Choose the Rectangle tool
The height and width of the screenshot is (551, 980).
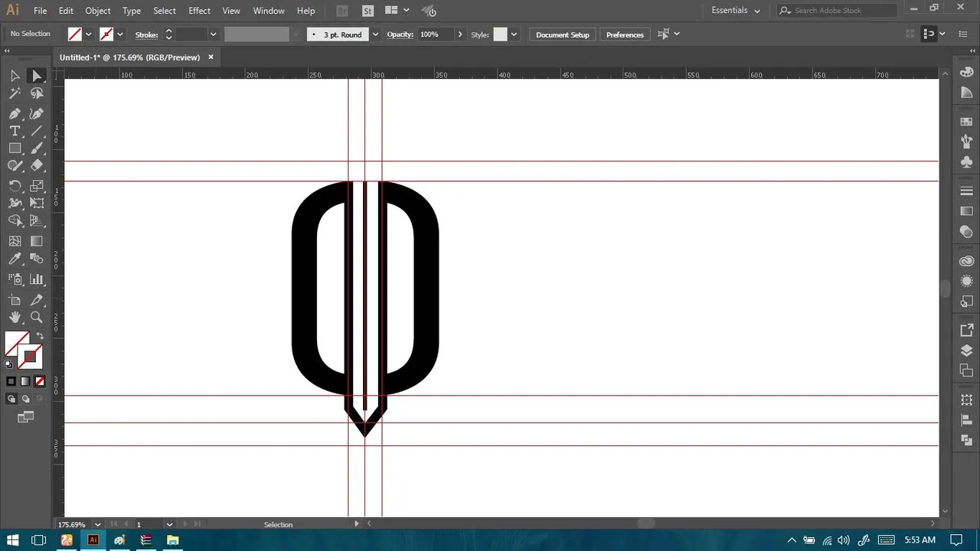coord(15,148)
